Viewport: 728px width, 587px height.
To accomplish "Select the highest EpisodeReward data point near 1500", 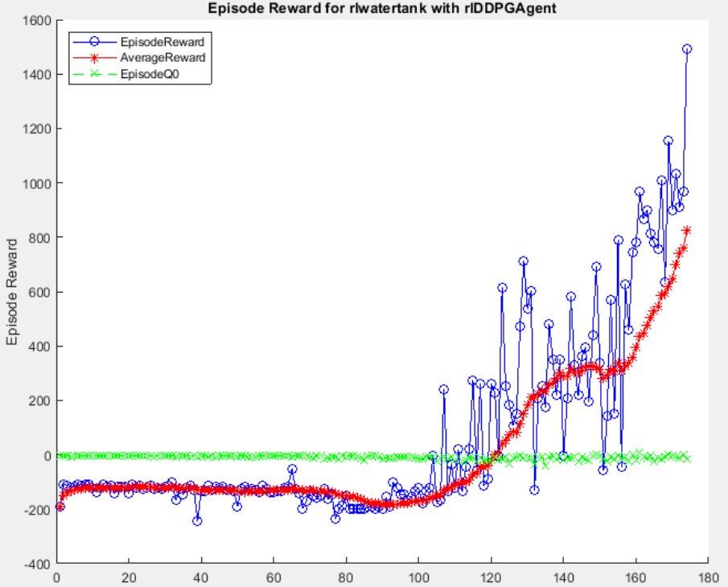I will (687, 49).
